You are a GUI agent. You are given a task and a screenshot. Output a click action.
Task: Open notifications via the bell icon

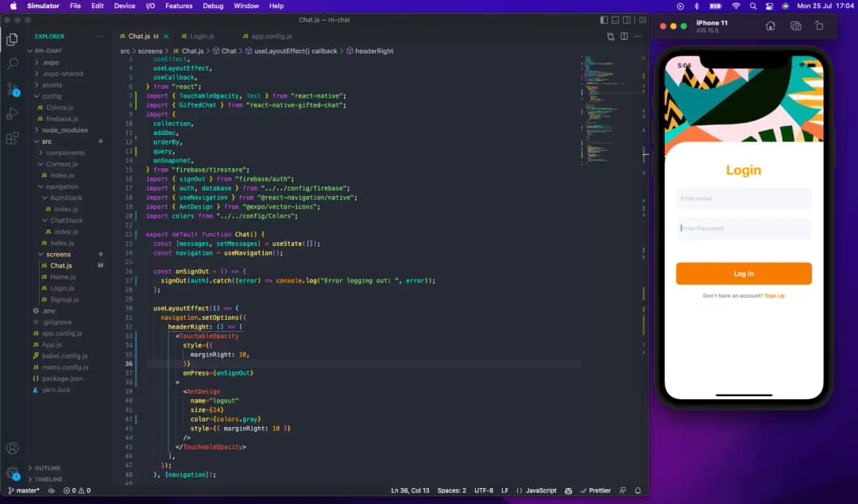tap(637, 491)
